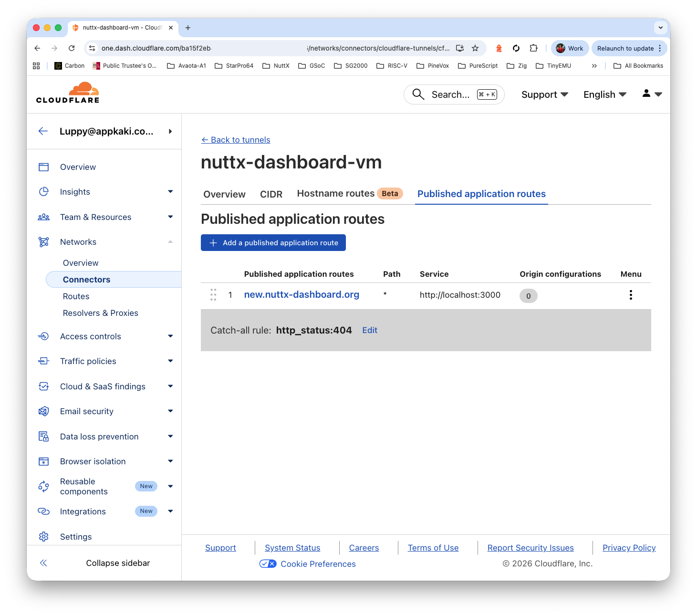Open the Cloudflare search icon
This screenshot has height=616, width=697.
(x=418, y=94)
